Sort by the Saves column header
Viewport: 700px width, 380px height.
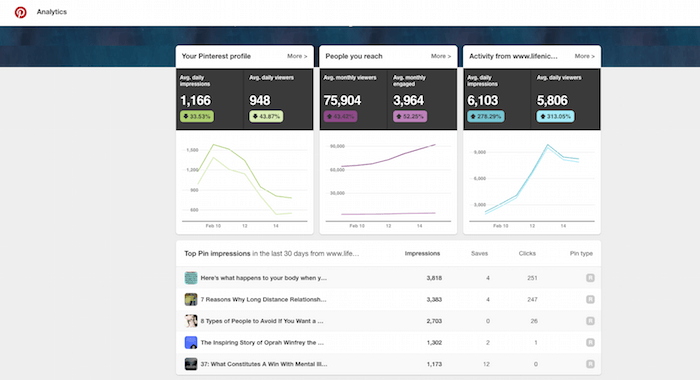point(479,253)
